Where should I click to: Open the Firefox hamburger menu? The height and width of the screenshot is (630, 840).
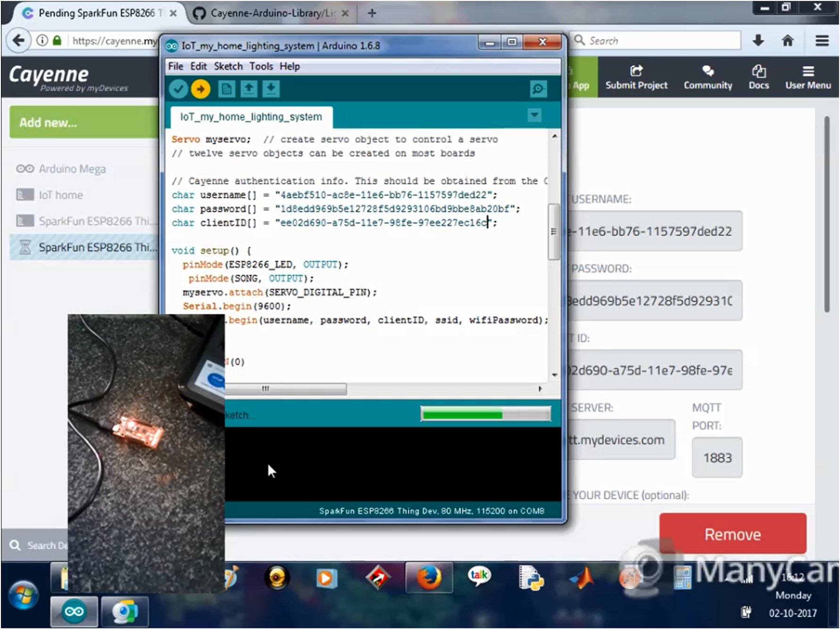point(822,41)
